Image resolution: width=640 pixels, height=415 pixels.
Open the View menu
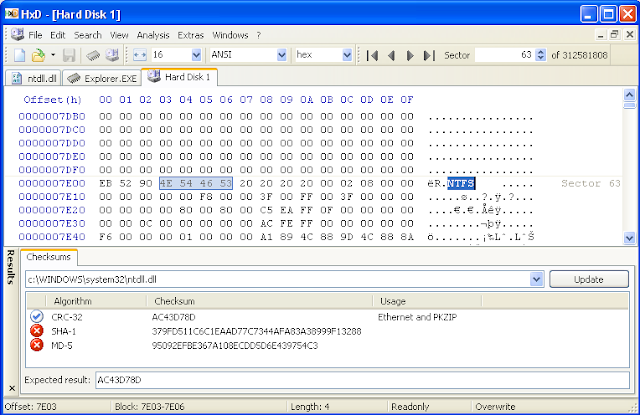click(119, 35)
